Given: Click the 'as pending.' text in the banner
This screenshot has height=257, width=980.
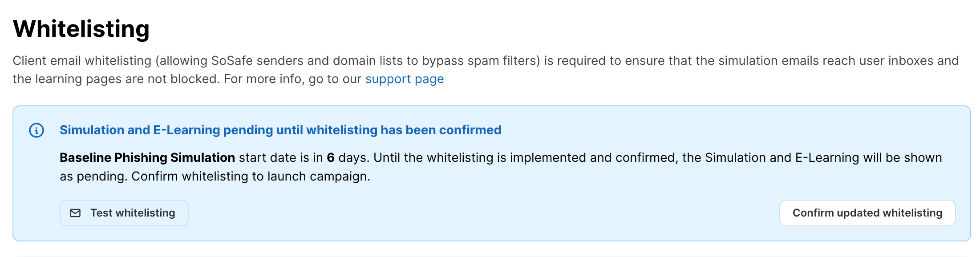Looking at the screenshot, I should click(x=93, y=177).
